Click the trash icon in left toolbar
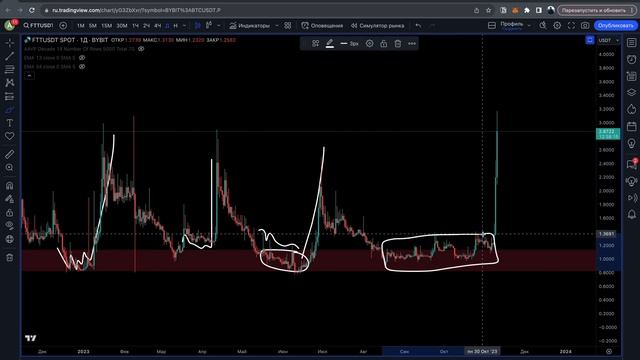640x360 pixels. pyautogui.click(x=9, y=258)
